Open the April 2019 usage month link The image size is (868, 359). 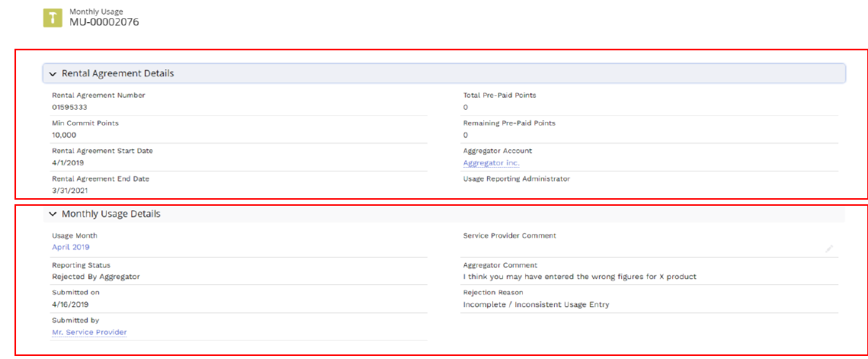coord(71,247)
